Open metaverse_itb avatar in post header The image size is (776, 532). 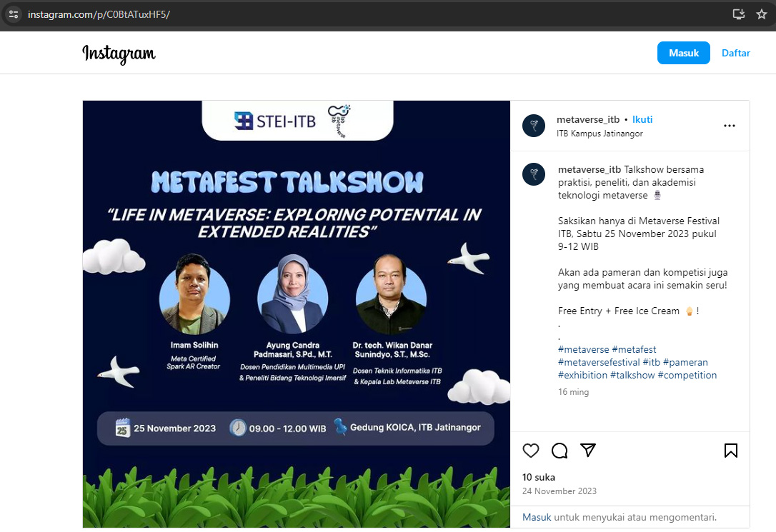(534, 126)
